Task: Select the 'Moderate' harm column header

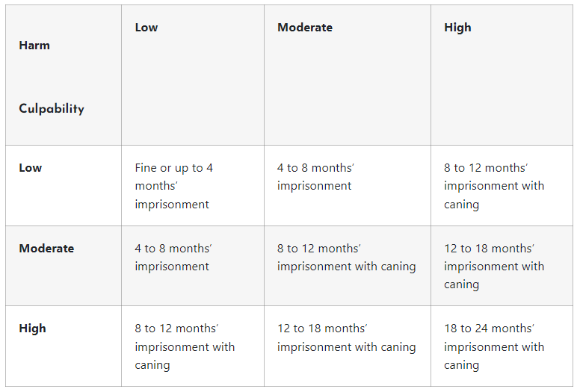Action: click(305, 28)
